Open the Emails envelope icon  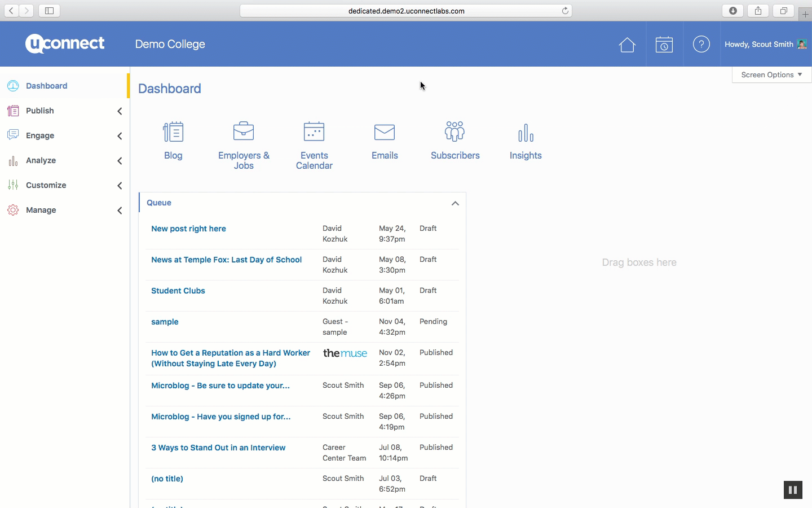click(x=385, y=132)
